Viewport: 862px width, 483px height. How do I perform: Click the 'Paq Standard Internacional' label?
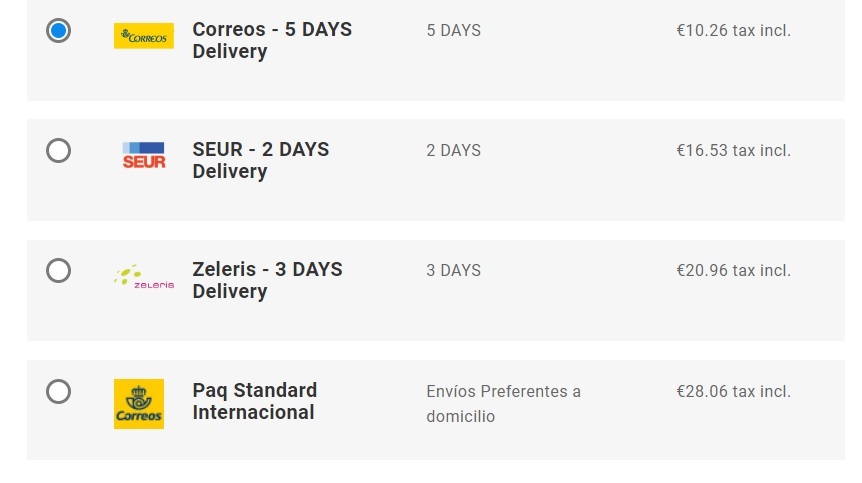coord(255,401)
